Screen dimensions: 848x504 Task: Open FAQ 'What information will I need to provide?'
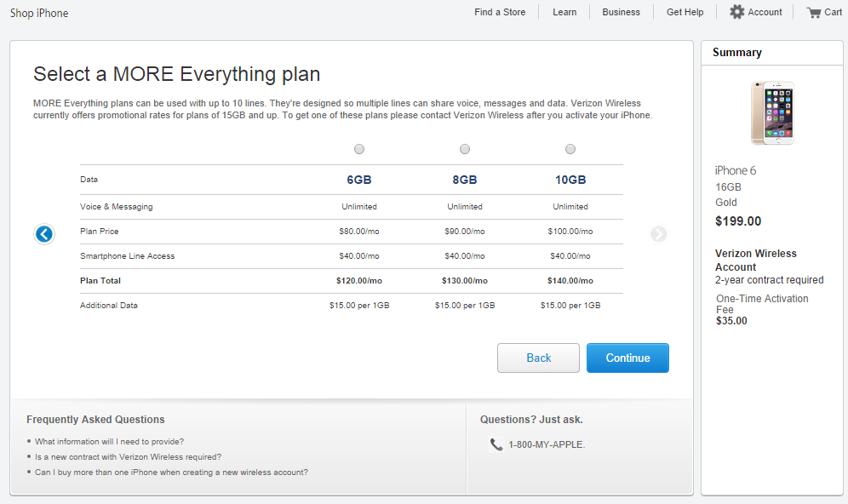tap(109, 442)
